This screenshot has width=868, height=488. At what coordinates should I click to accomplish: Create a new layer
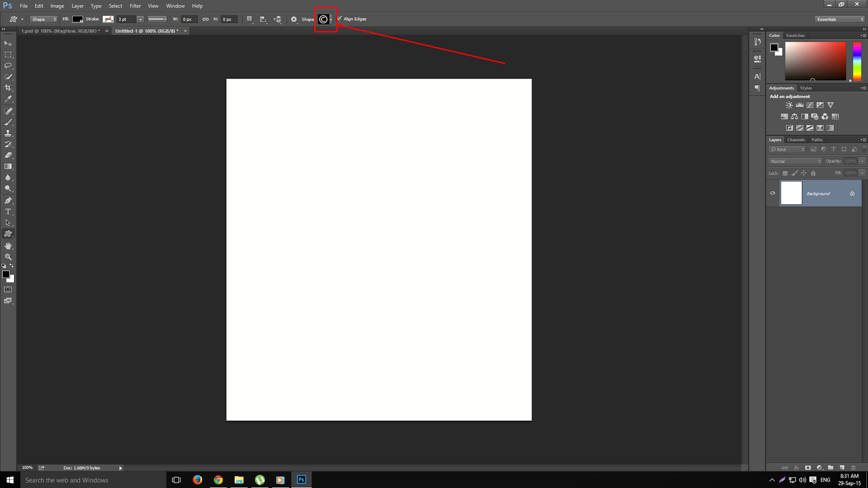[842, 467]
